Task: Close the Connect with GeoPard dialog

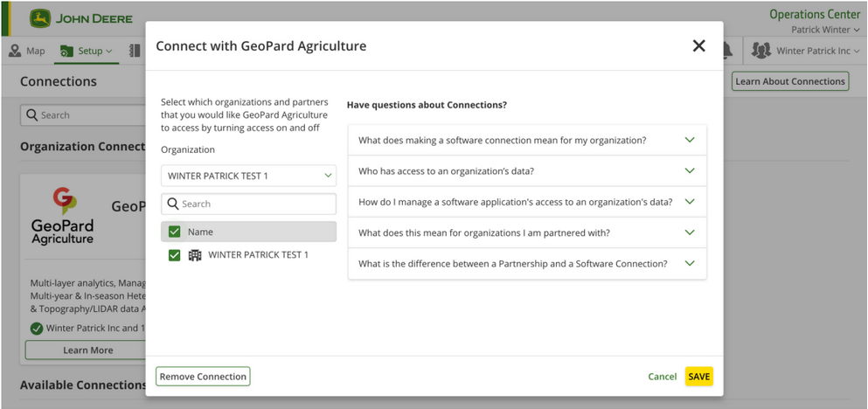Action: pyautogui.click(x=698, y=46)
